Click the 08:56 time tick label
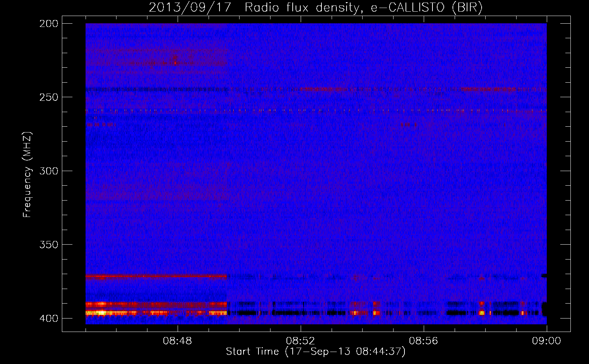 [423, 341]
